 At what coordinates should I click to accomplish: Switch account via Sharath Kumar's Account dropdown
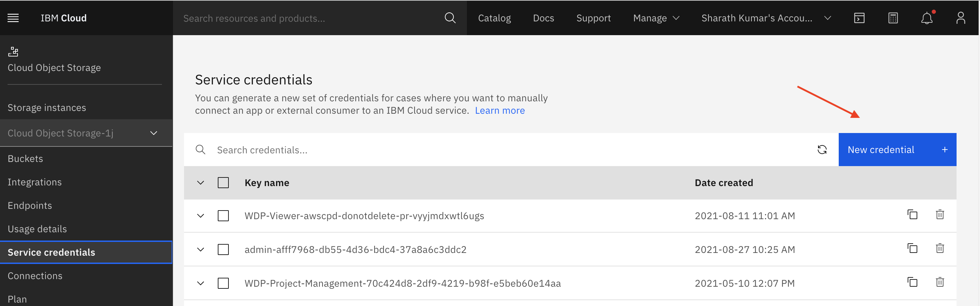[766, 18]
